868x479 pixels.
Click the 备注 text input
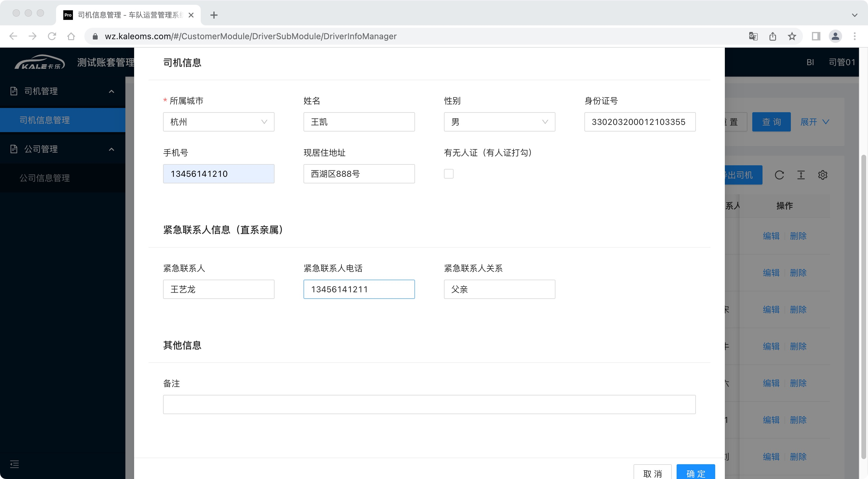click(x=429, y=404)
